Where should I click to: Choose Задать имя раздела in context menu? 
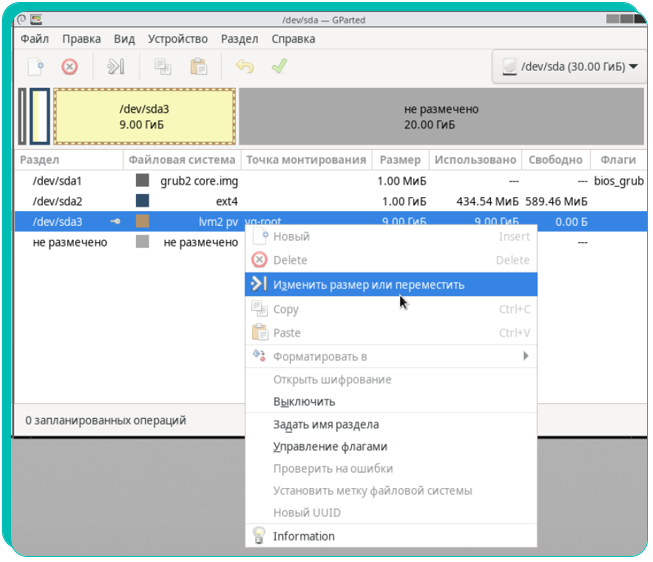pyautogui.click(x=391, y=425)
